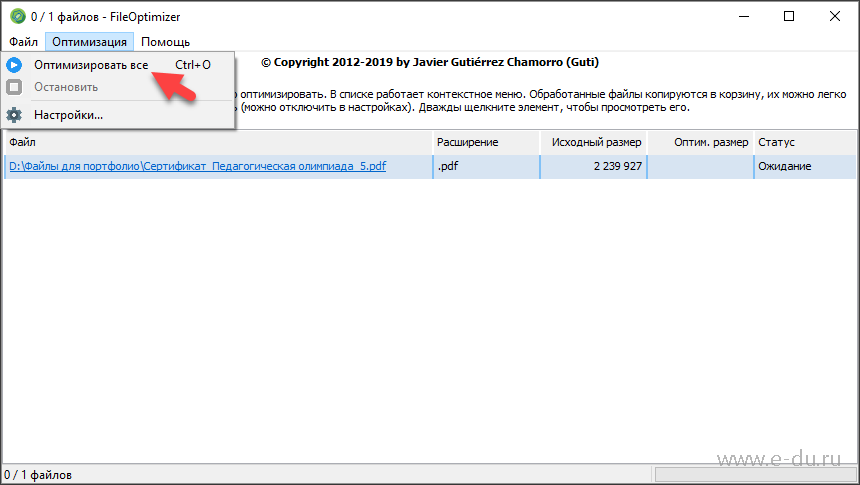Minimize the FileOptimizer window
Image resolution: width=860 pixels, height=485 pixels.
click(744, 16)
